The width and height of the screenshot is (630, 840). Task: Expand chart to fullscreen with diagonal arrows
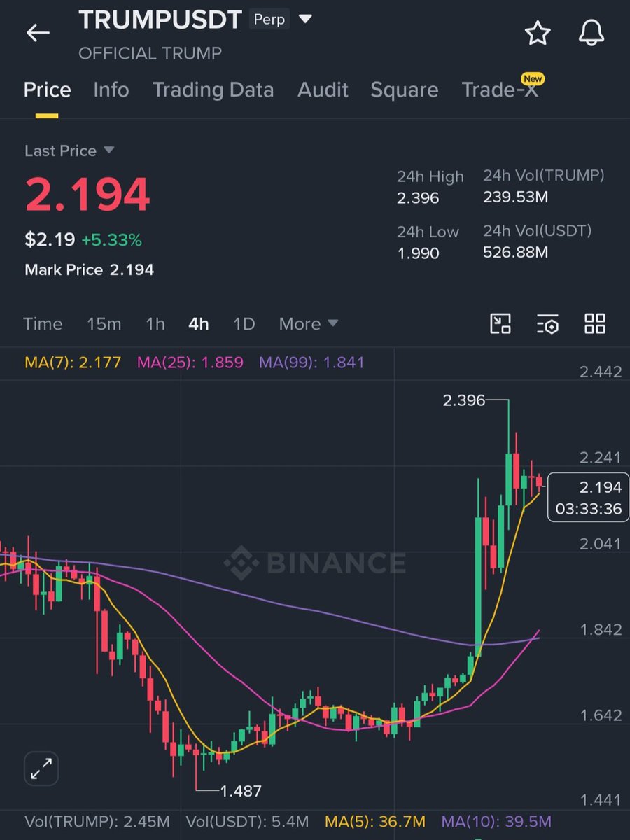(x=41, y=770)
